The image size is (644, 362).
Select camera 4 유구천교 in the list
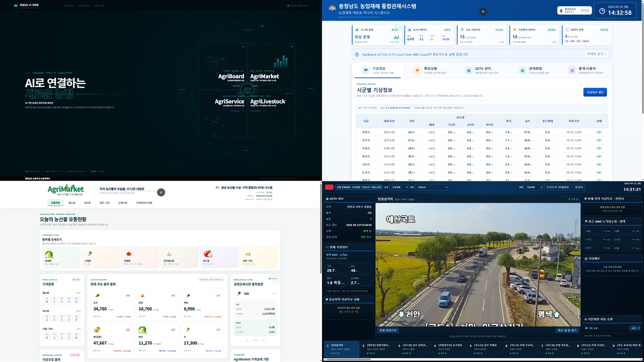(x=450, y=349)
